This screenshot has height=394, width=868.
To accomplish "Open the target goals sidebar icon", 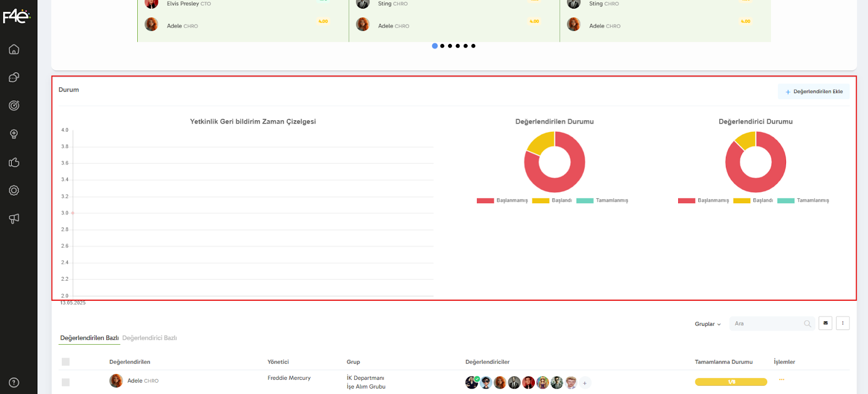I will click(x=14, y=106).
